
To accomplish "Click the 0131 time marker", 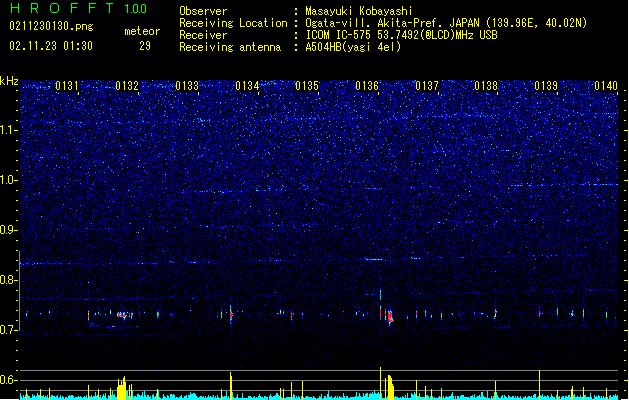I will [x=67, y=86].
